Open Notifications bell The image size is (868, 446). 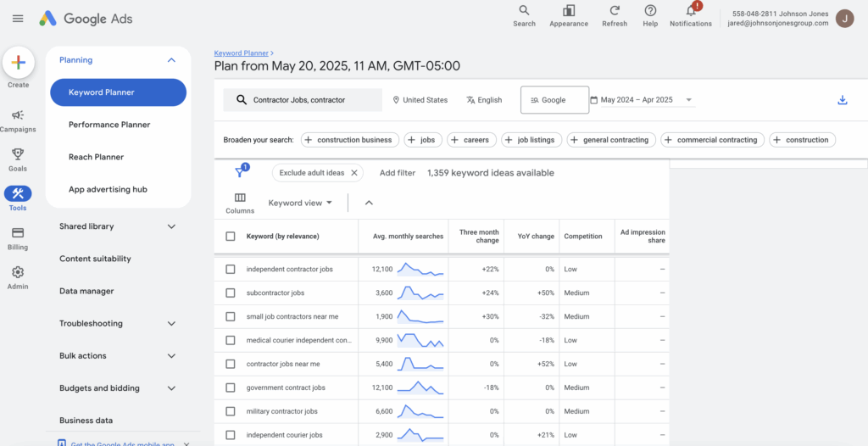pos(691,15)
